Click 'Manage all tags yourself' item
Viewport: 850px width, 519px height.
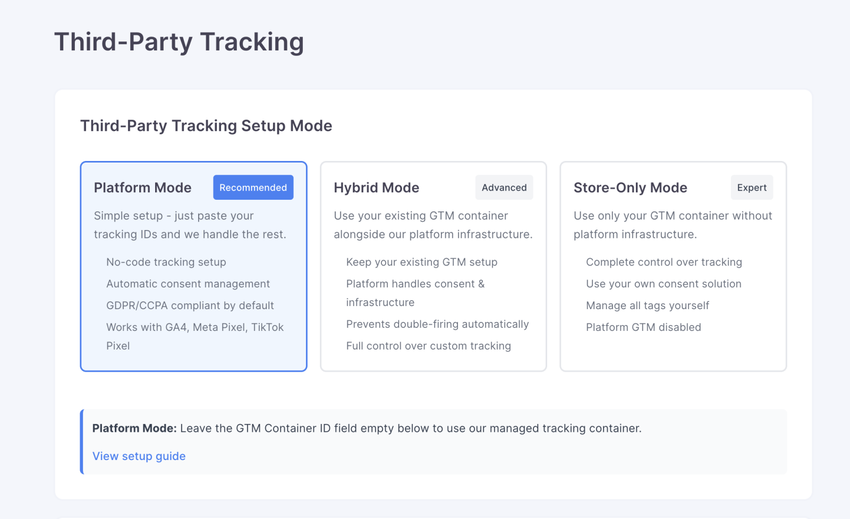tap(647, 306)
